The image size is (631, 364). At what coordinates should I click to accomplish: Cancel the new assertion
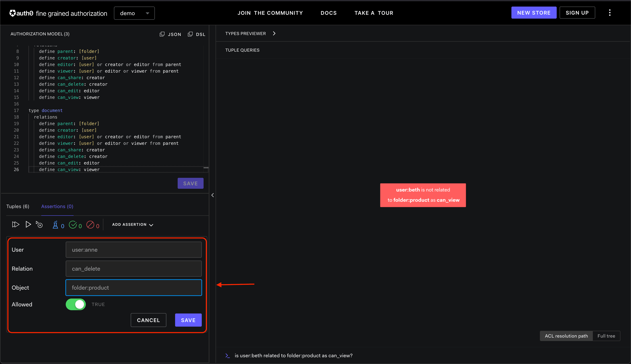click(x=148, y=320)
